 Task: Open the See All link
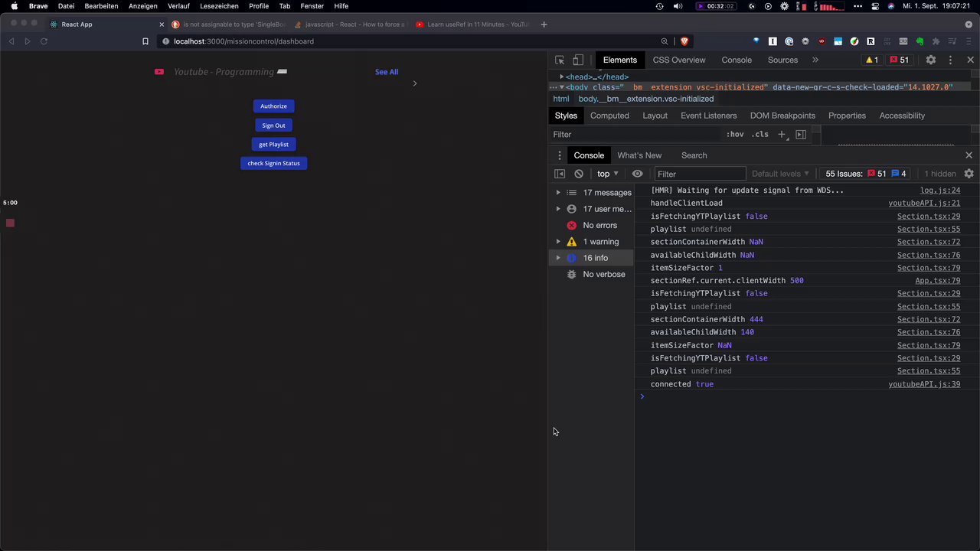(387, 72)
